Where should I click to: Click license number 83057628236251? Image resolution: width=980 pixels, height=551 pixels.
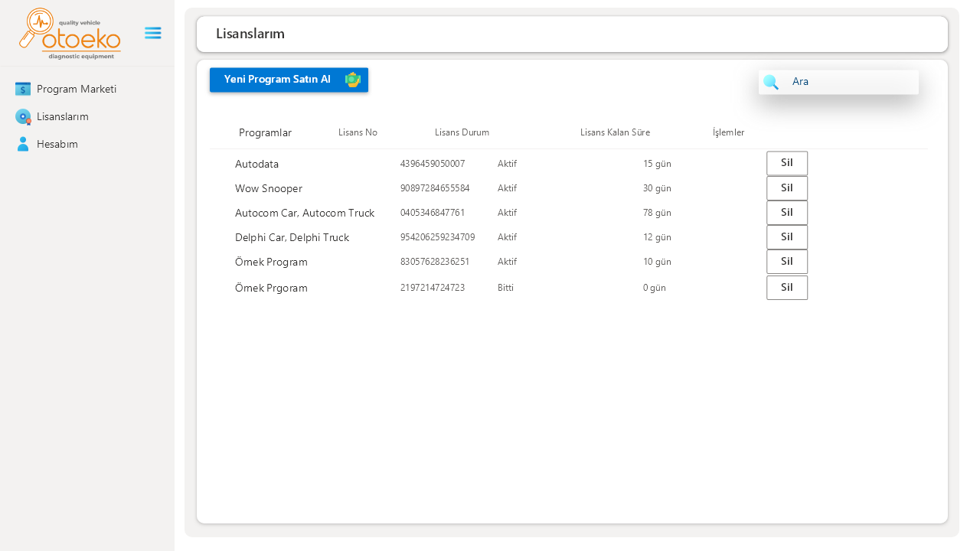435,261
